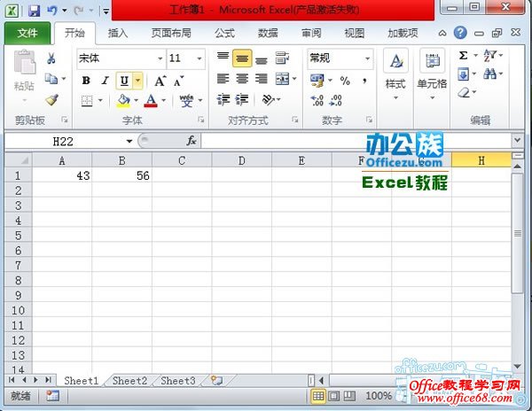Click the Decrease Indent icon
This screenshot has width=532, height=411.
click(223, 99)
